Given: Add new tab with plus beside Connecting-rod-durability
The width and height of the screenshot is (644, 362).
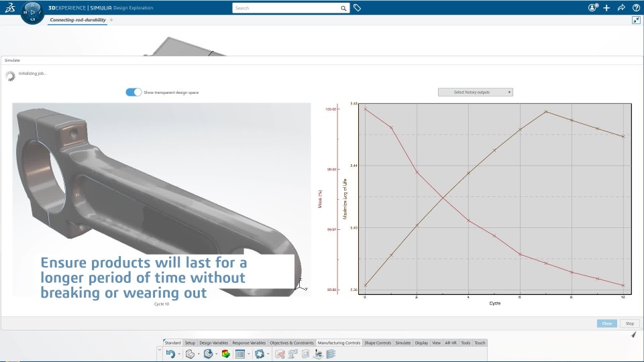Looking at the screenshot, I should pyautogui.click(x=111, y=19).
